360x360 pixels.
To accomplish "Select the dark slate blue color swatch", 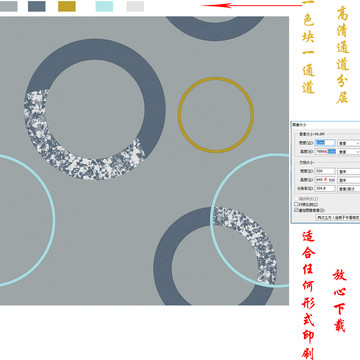I will [37, 6].
